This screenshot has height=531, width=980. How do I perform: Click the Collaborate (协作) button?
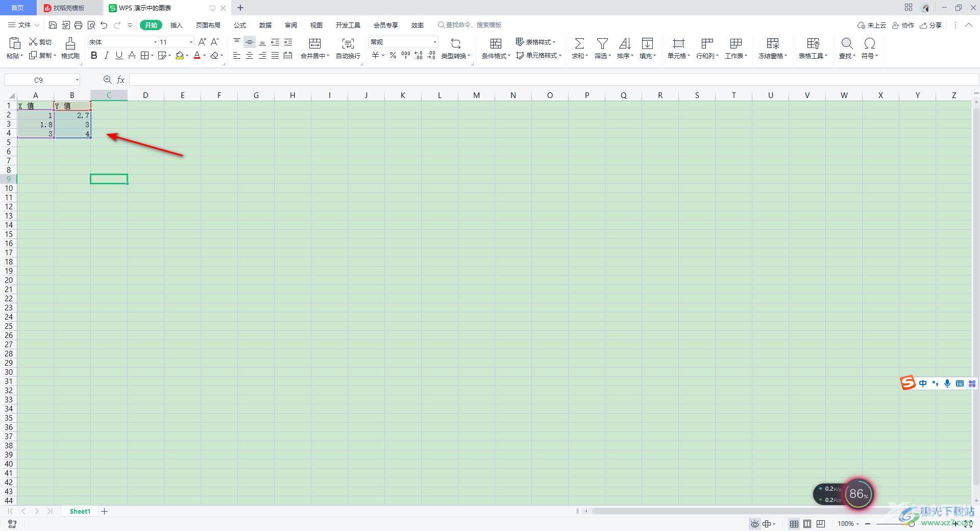pyautogui.click(x=903, y=25)
